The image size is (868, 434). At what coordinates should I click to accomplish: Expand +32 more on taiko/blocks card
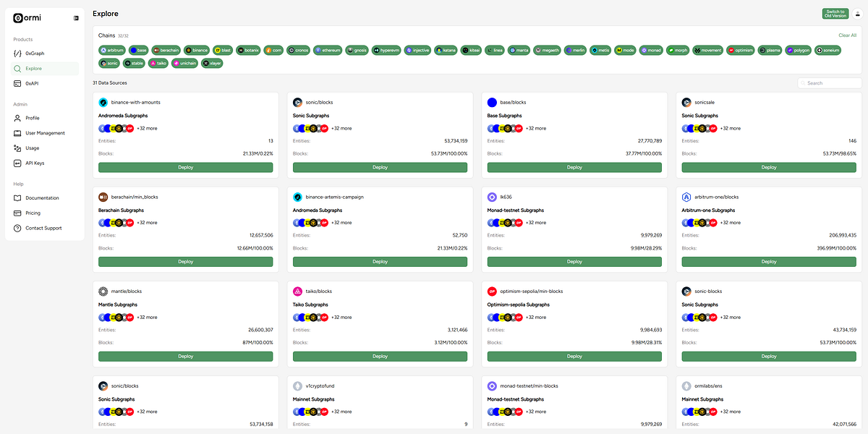click(x=341, y=317)
